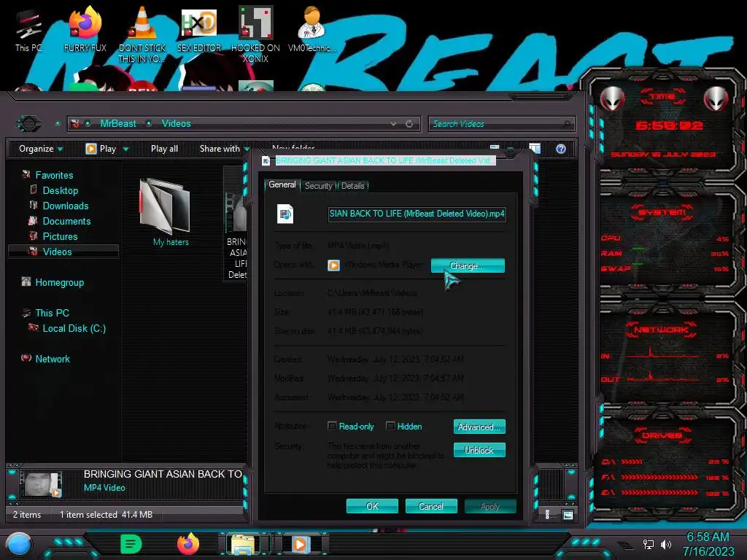Click the Explorer back navigation button

coord(29,124)
